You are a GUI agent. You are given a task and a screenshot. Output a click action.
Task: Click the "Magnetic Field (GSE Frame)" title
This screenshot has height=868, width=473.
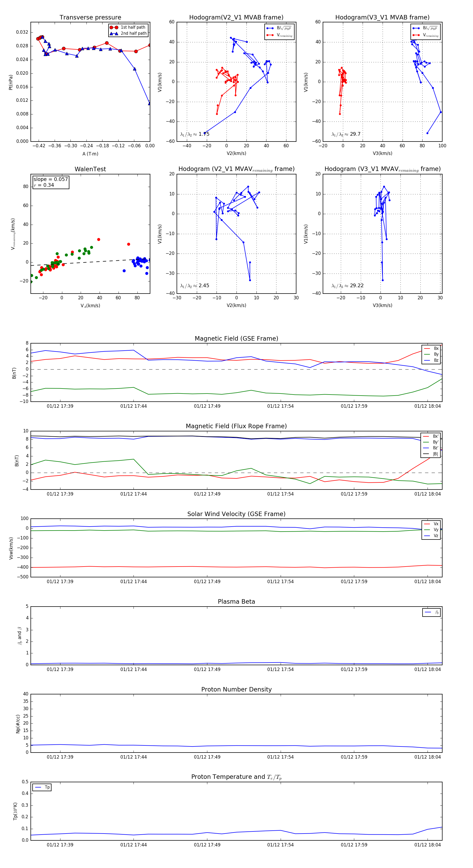tap(236, 339)
